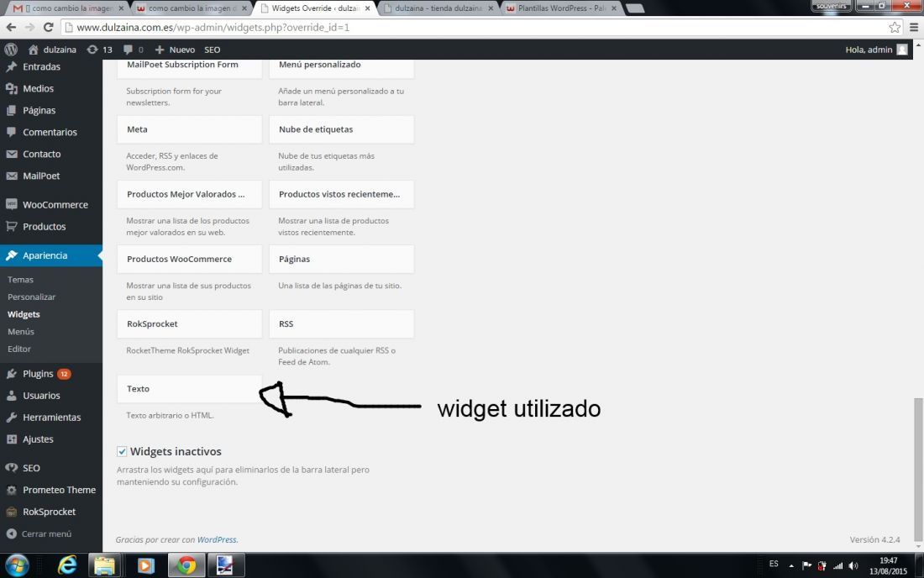Screen dimensions: 924x578
Task: Click the WordPress logo in admin bar
Action: pyautogui.click(x=11, y=50)
